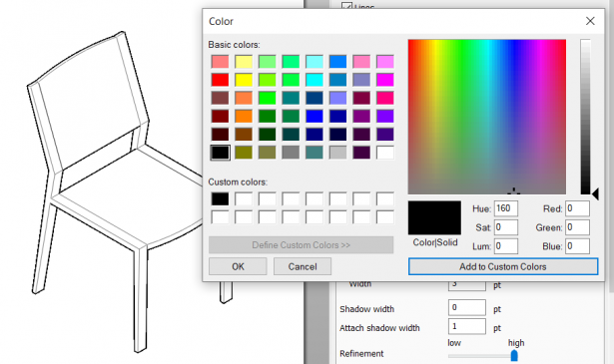
Task: Click the luminance gradient bar
Action: click(x=585, y=117)
